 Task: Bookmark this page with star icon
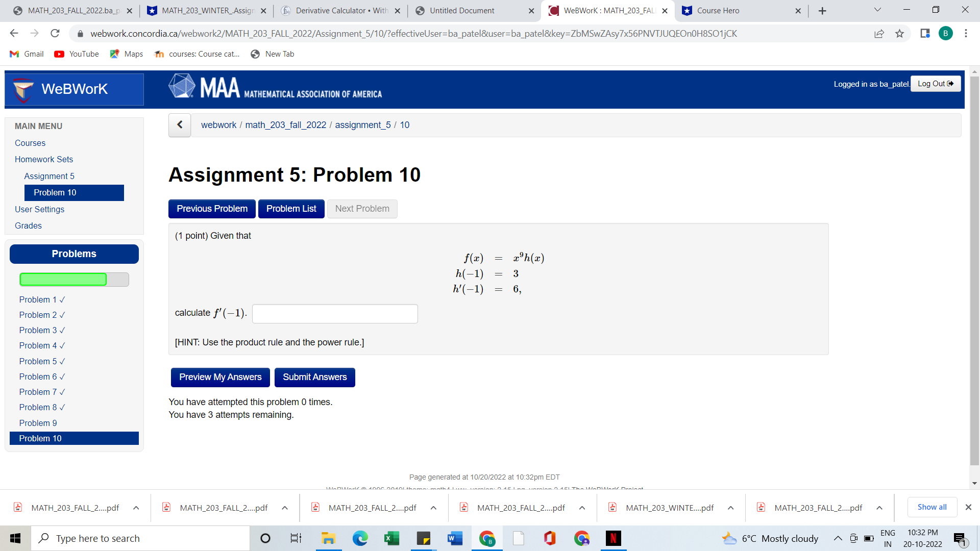[899, 34]
